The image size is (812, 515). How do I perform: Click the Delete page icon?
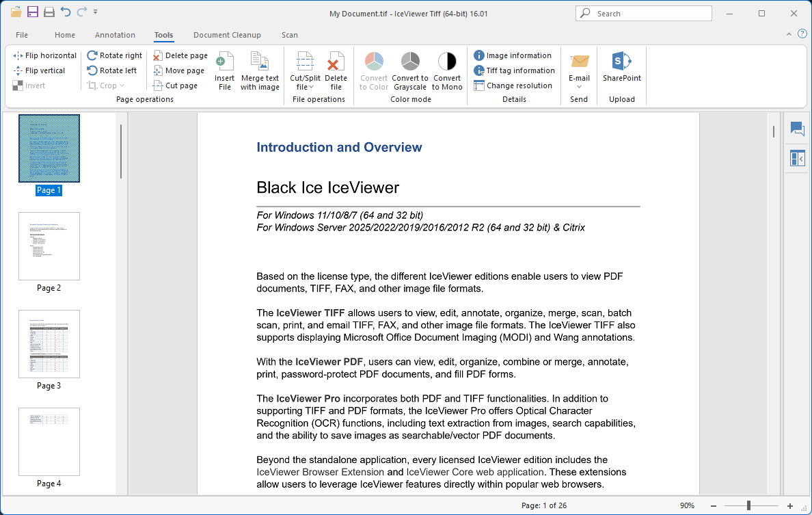(158, 55)
